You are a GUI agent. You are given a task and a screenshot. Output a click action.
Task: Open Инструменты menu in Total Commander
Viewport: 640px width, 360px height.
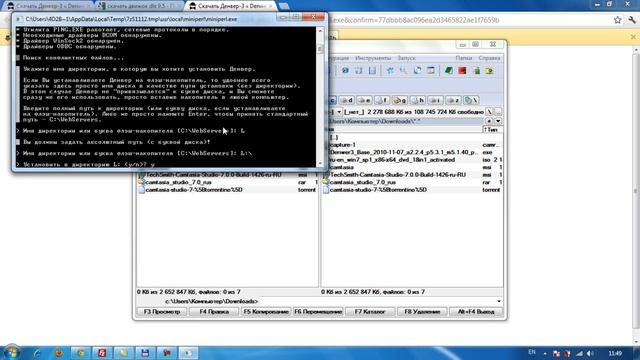(373, 58)
